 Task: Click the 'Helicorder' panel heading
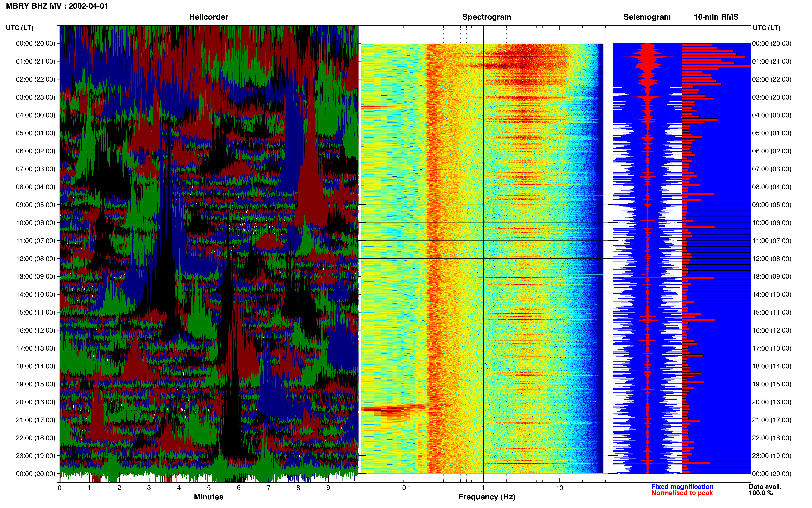pyautogui.click(x=209, y=17)
